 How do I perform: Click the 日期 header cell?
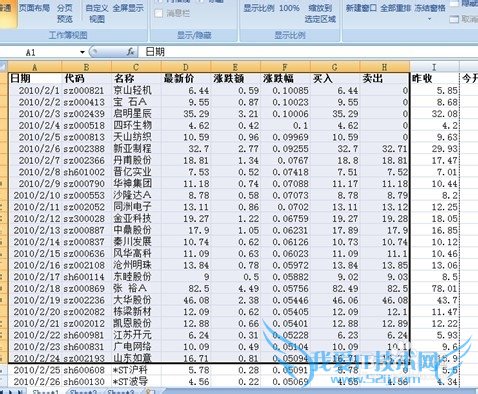35,78
